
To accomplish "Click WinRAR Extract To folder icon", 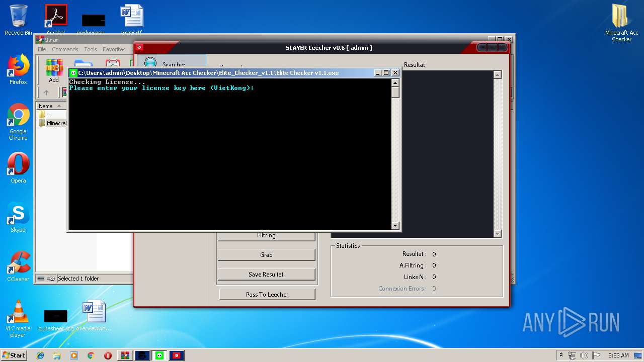I will pos(83,64).
